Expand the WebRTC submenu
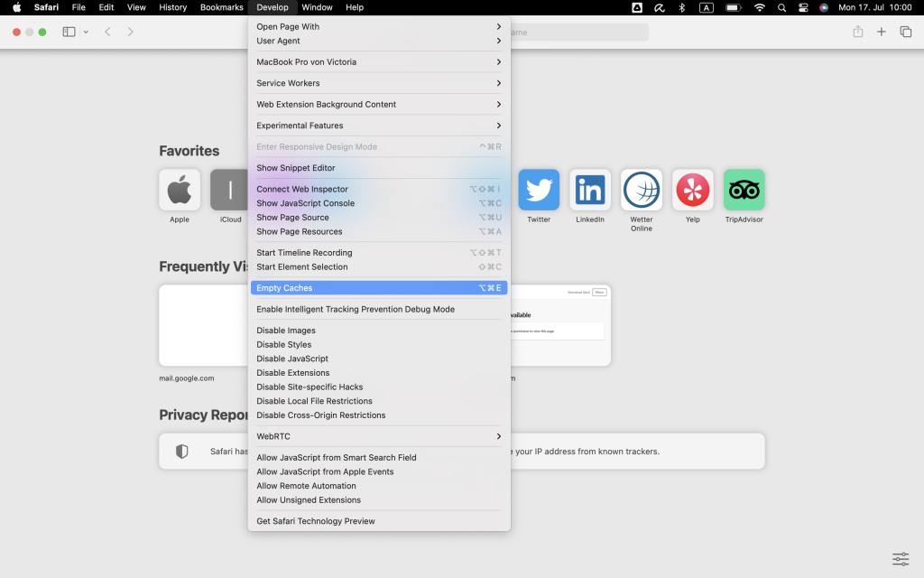The height and width of the screenshot is (578, 924). click(x=273, y=436)
